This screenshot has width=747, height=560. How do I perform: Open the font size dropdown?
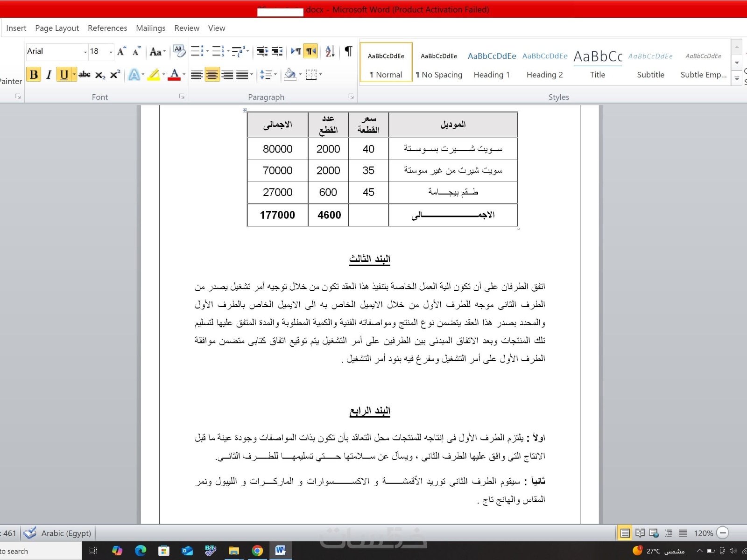point(111,52)
